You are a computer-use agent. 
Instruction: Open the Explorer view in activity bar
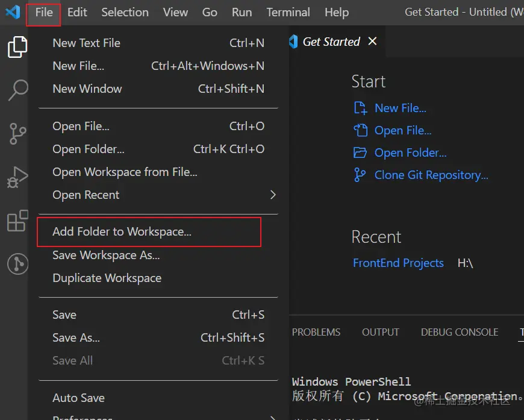[x=17, y=47]
